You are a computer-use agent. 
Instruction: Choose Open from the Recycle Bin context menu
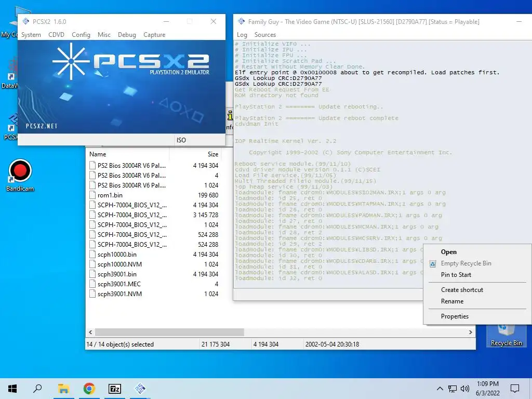point(448,252)
